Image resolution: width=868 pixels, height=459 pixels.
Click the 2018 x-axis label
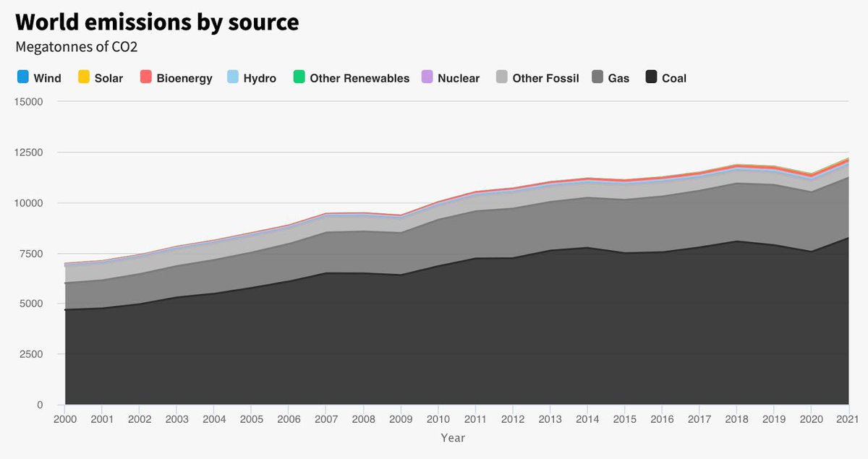pyautogui.click(x=736, y=419)
